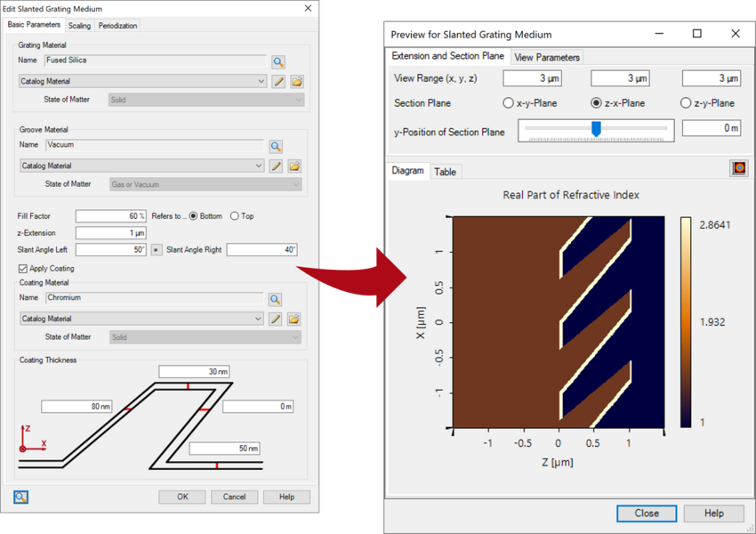
Task: Open the color table icon above diagram
Action: pyautogui.click(x=738, y=168)
